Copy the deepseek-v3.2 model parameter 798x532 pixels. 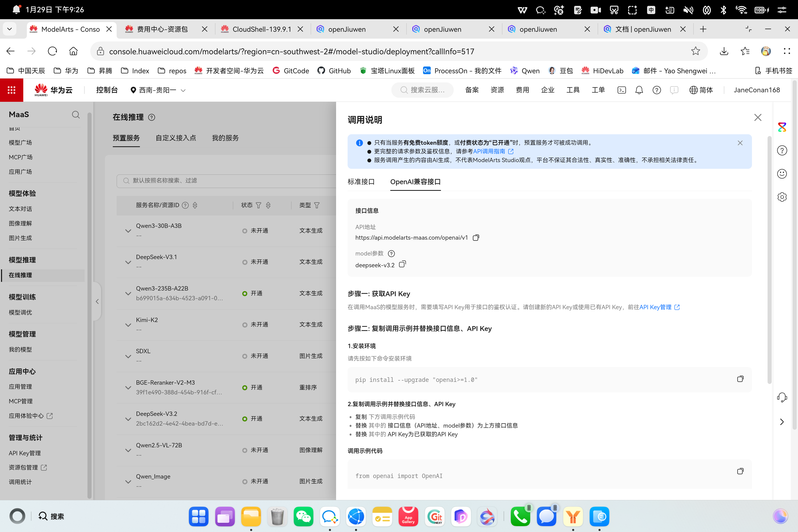(x=402, y=264)
